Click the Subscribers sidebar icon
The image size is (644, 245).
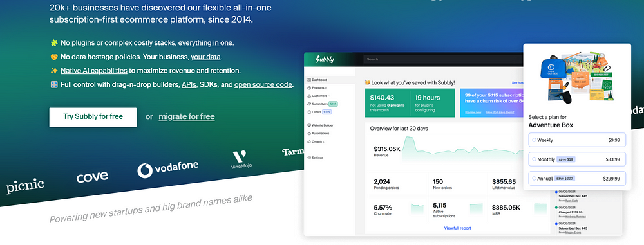coord(309,104)
